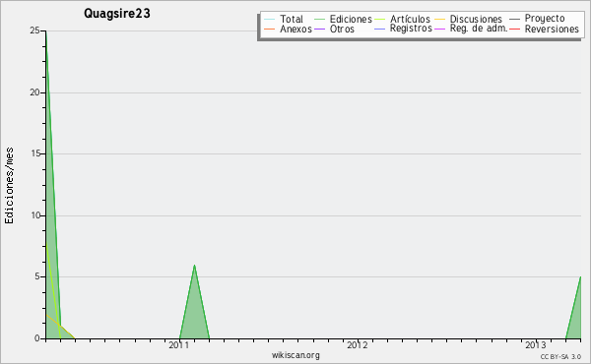Click the Proyecto legend entry
This screenshot has width=591, height=364.
(x=537, y=19)
